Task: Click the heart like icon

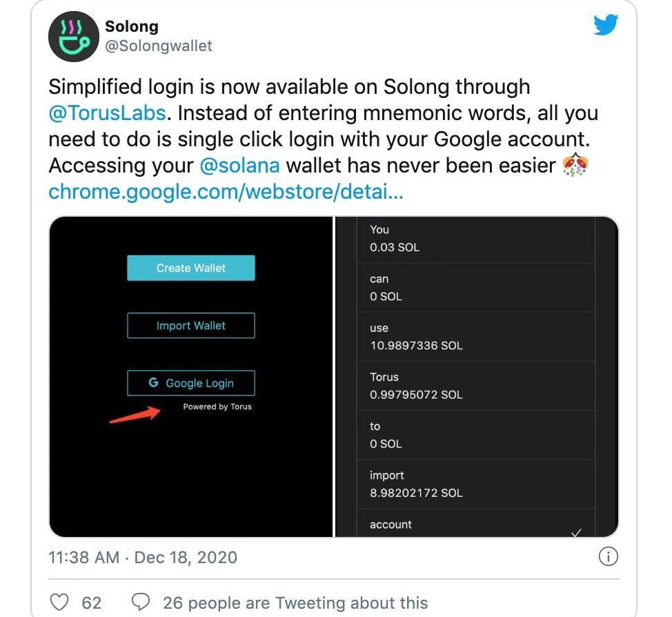Action: coord(61,602)
